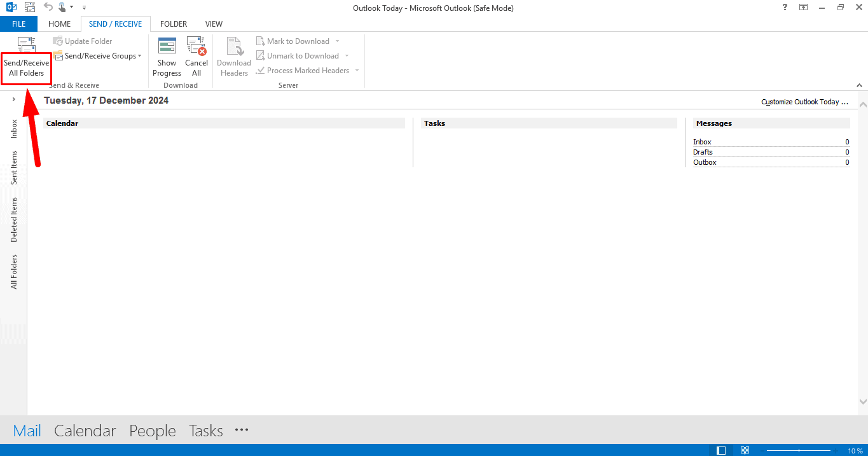Click Customize Outlook Today link

[x=804, y=102]
